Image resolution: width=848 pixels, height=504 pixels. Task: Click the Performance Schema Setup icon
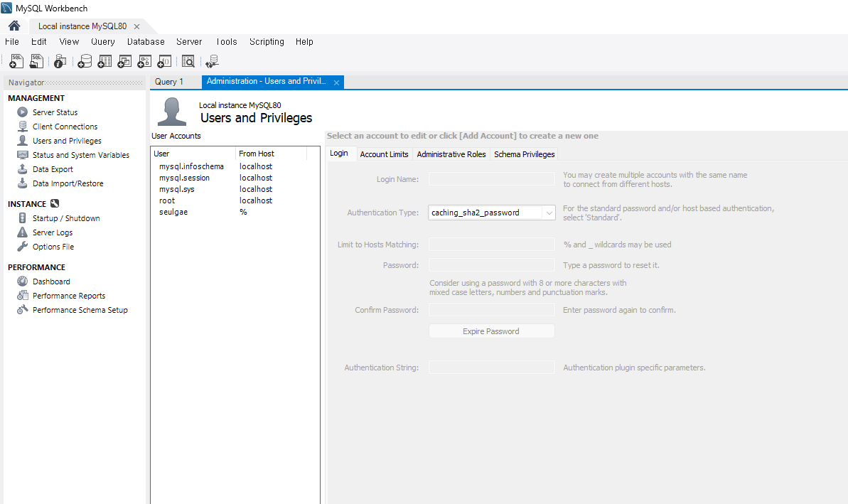point(22,309)
